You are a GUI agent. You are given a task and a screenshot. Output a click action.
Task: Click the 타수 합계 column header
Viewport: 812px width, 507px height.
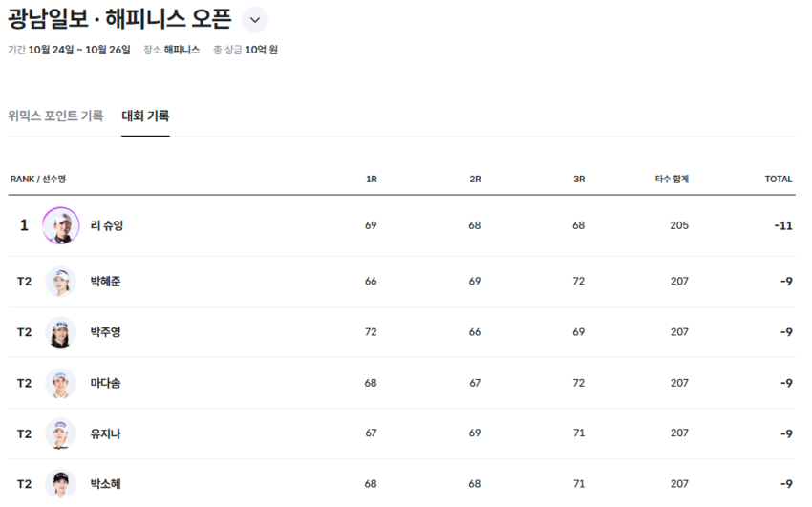(x=672, y=179)
